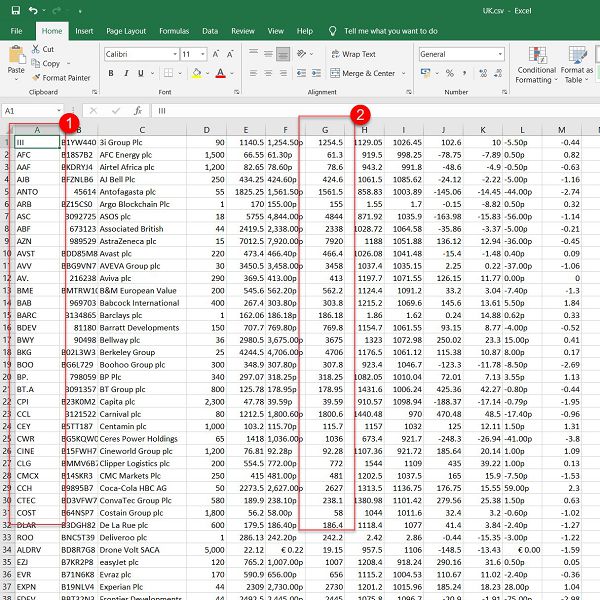Expand Merge & Center options arrow

pos(403,73)
